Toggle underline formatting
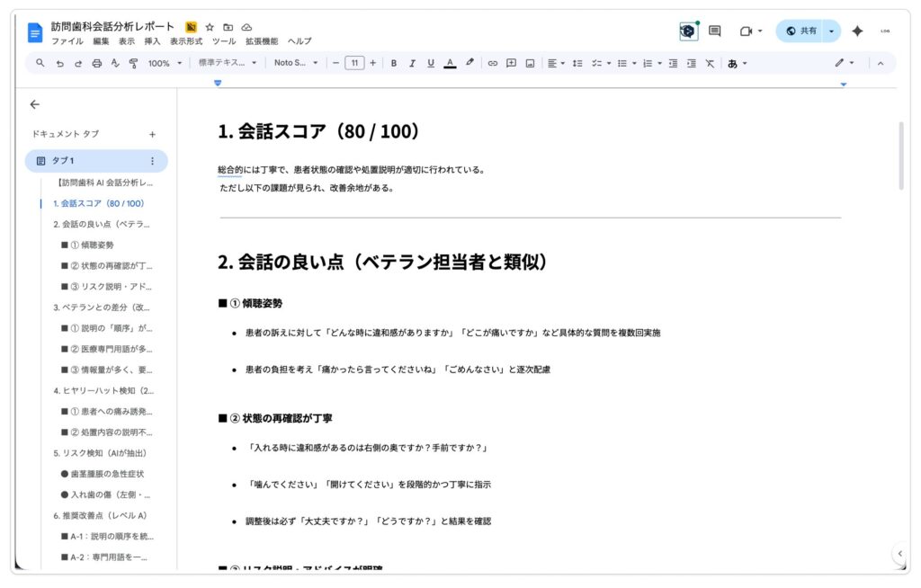This screenshot has height=588, width=921. click(x=431, y=63)
